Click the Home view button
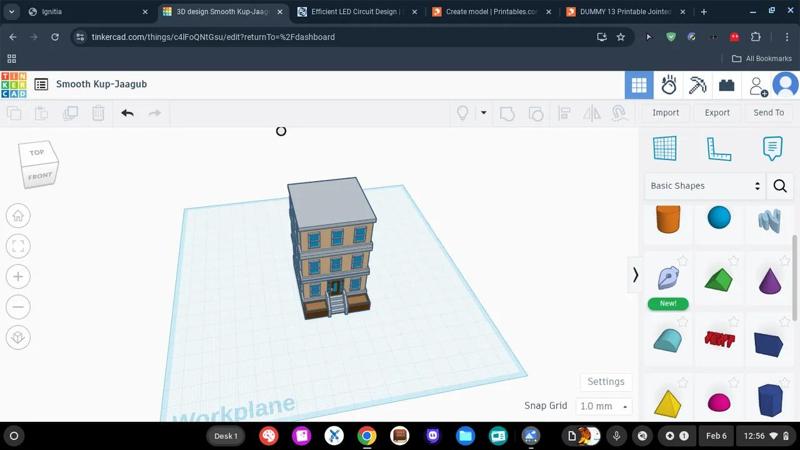Screen dimensions: 800x450 click(x=18, y=215)
